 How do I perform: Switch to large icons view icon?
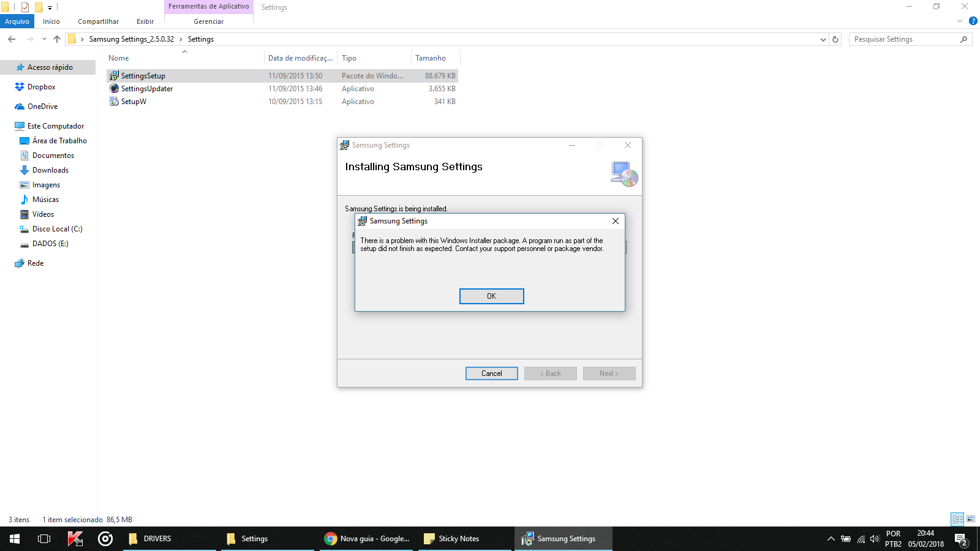point(971,519)
